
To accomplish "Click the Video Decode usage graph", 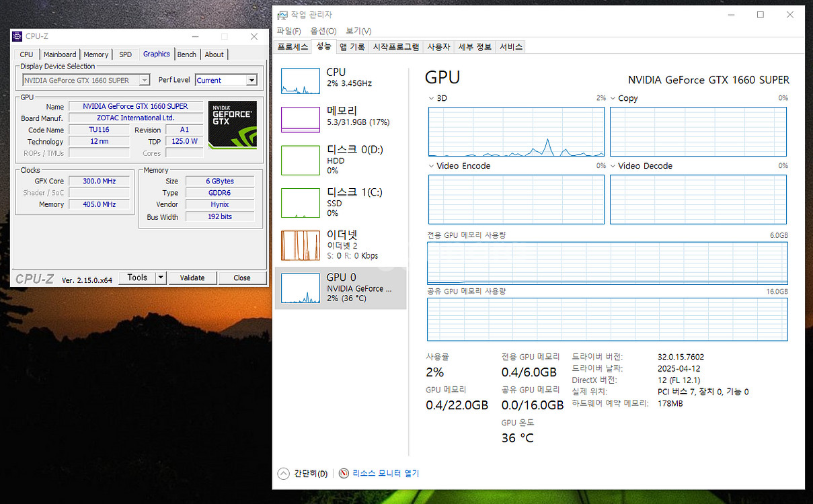I will point(698,200).
